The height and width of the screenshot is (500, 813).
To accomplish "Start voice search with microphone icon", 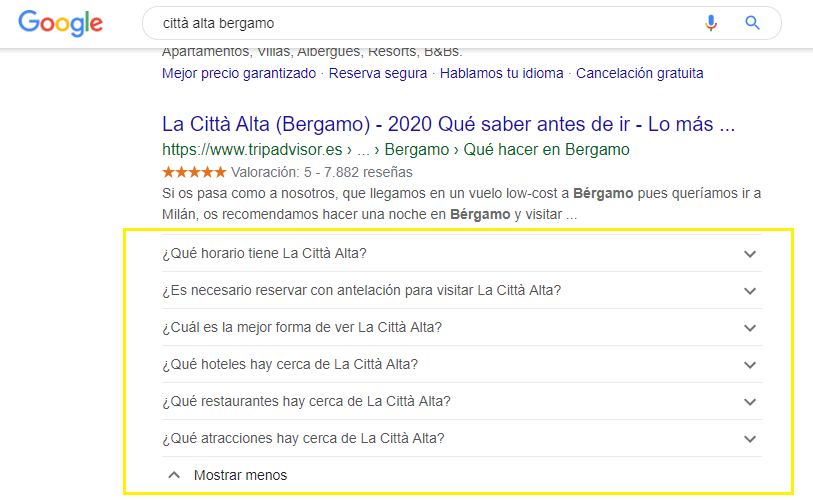I will coord(711,23).
